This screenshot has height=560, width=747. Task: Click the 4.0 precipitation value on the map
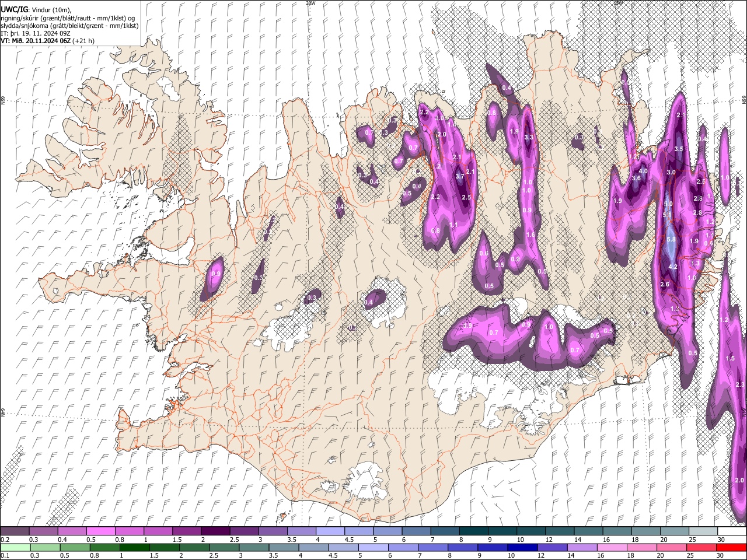point(644,171)
